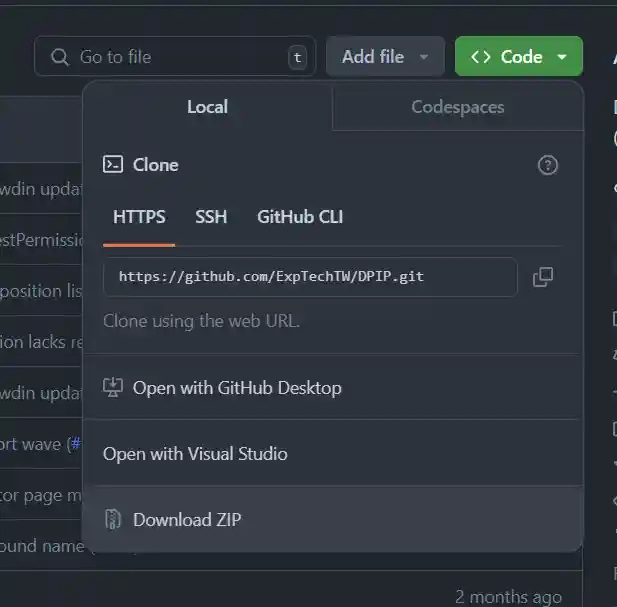Viewport: 617px width, 607px height.
Task: Switch to the Local tab
Action: 207,107
